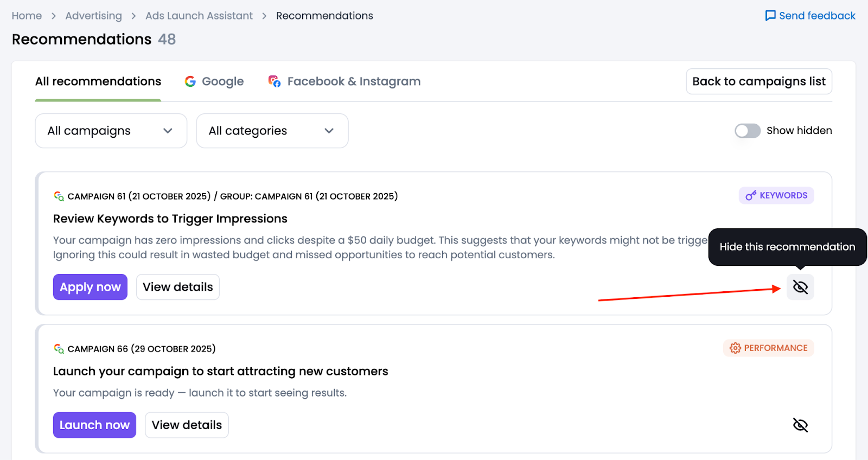Navigate to Ads Launch Assistant breadcrumb
This screenshot has height=460, width=868.
[x=199, y=16]
